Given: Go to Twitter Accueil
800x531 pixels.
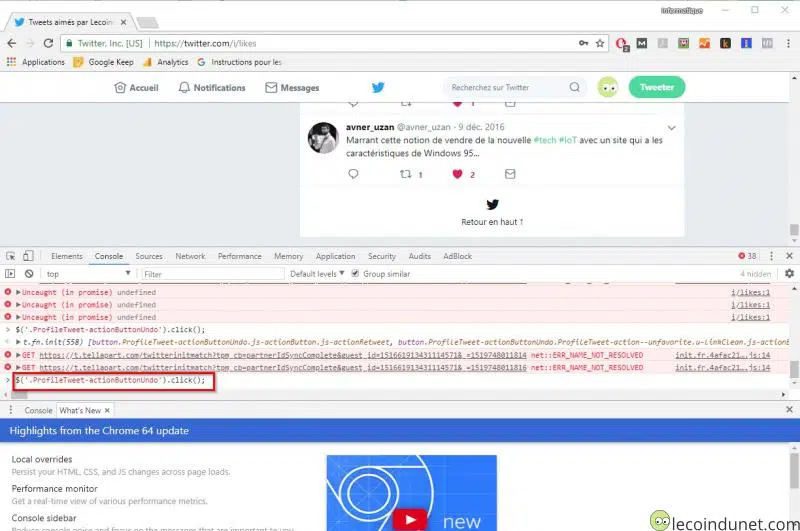Looking at the screenshot, I should tap(137, 88).
